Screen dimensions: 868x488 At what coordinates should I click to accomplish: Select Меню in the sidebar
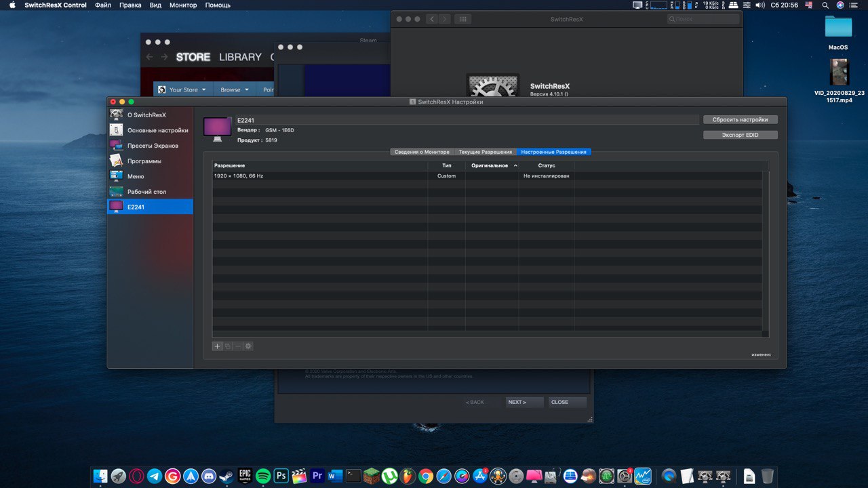coord(150,176)
